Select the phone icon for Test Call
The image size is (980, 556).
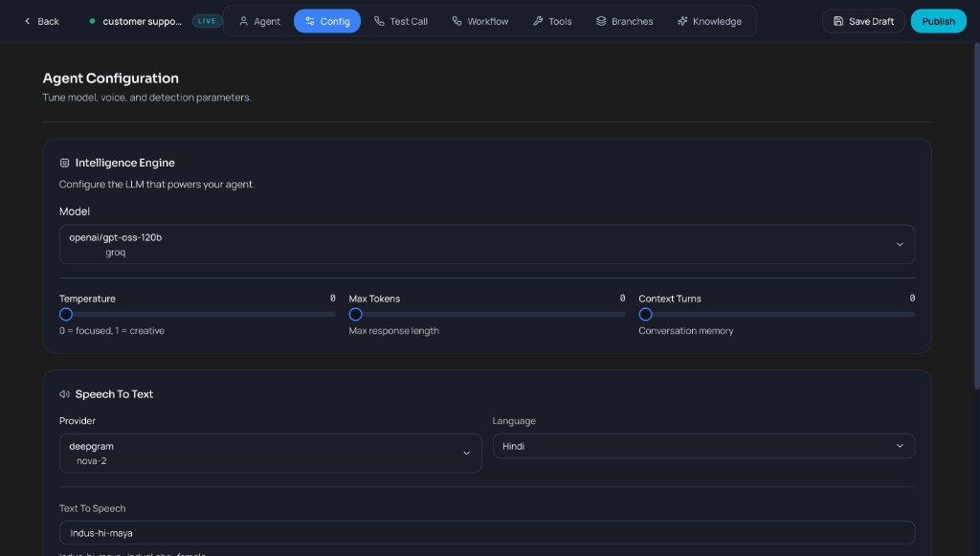pos(380,20)
